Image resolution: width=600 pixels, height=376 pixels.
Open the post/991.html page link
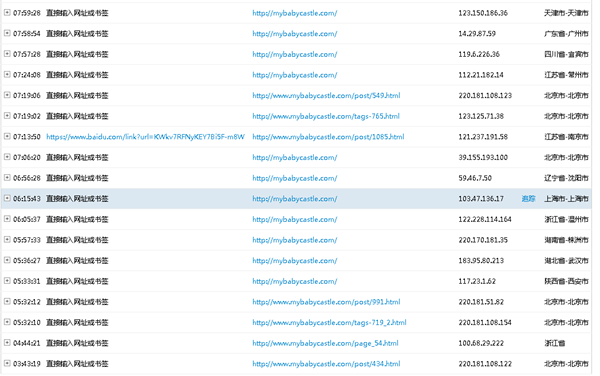(326, 302)
